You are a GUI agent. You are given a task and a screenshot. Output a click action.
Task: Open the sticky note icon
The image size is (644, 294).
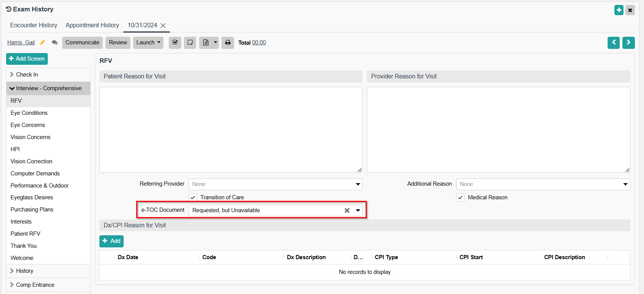click(x=190, y=42)
